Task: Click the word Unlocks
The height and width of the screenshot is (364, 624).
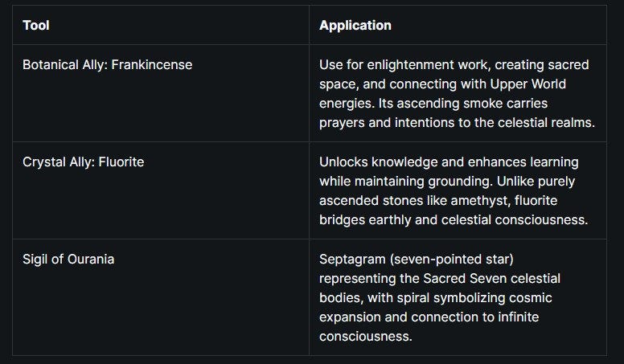Action: click(343, 162)
